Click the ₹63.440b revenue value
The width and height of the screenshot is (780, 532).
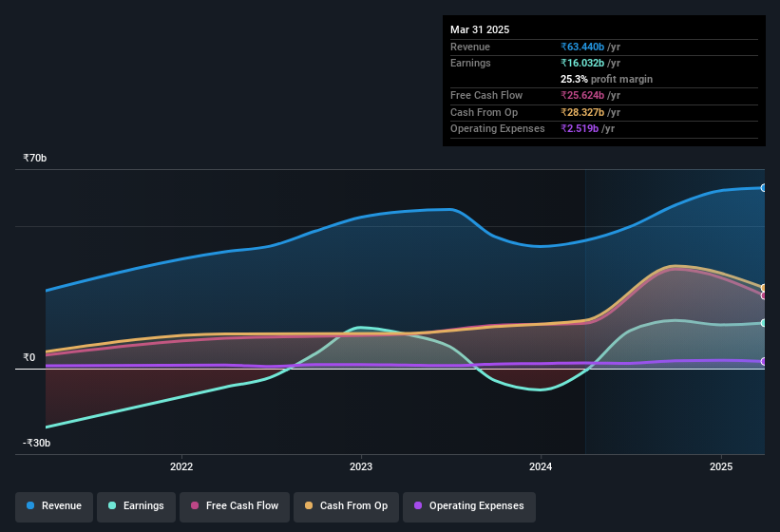[x=582, y=47]
